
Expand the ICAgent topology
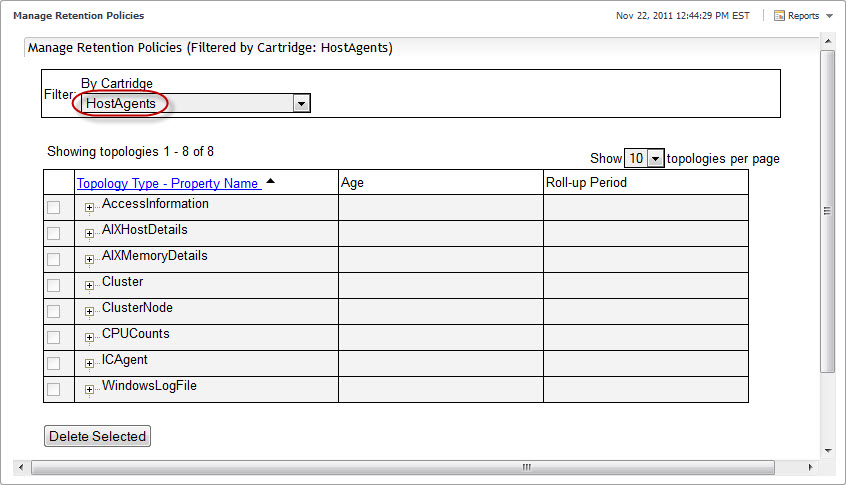click(89, 364)
